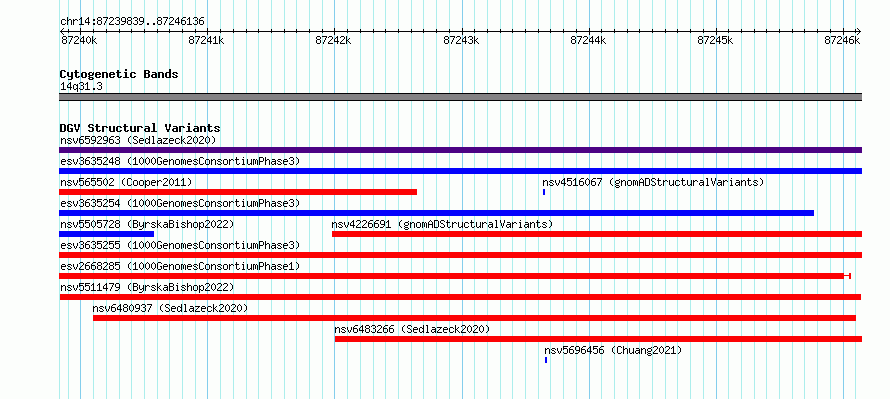Click the 87242k ruler tick label
This screenshot has width=890, height=399.
pyautogui.click(x=333, y=40)
